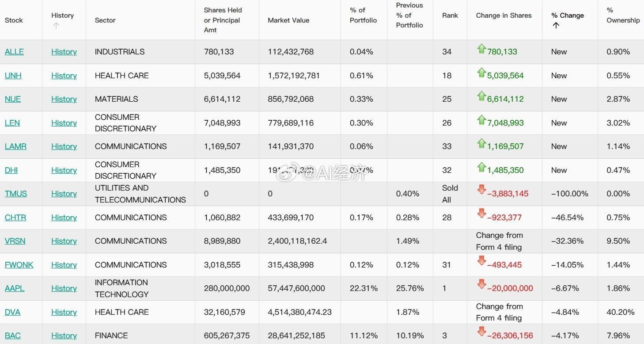View History for FWONK row
The image size is (644, 344).
tap(64, 265)
